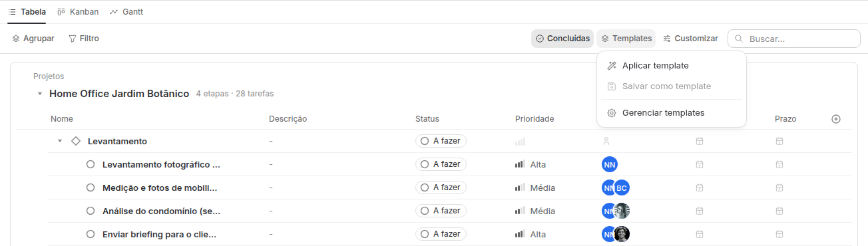Collapse the Home Office Jardim Botânico project
This screenshot has height=246, width=868.
tap(40, 94)
